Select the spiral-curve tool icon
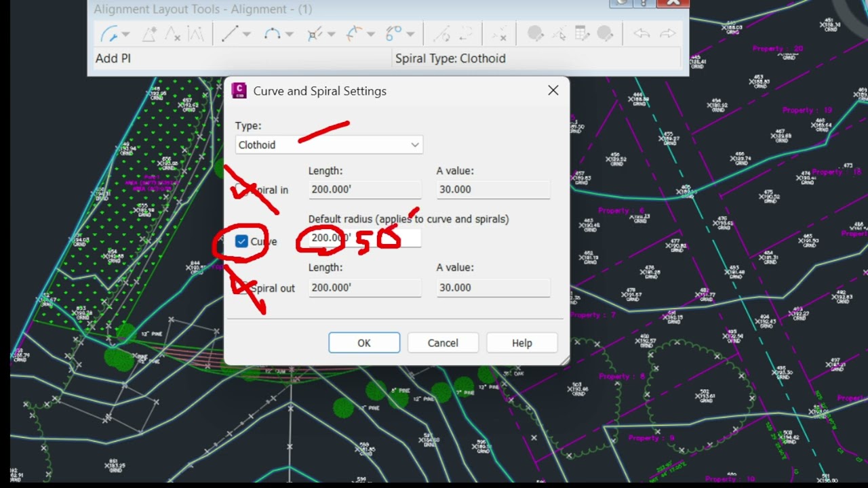868x488 pixels. (x=354, y=34)
